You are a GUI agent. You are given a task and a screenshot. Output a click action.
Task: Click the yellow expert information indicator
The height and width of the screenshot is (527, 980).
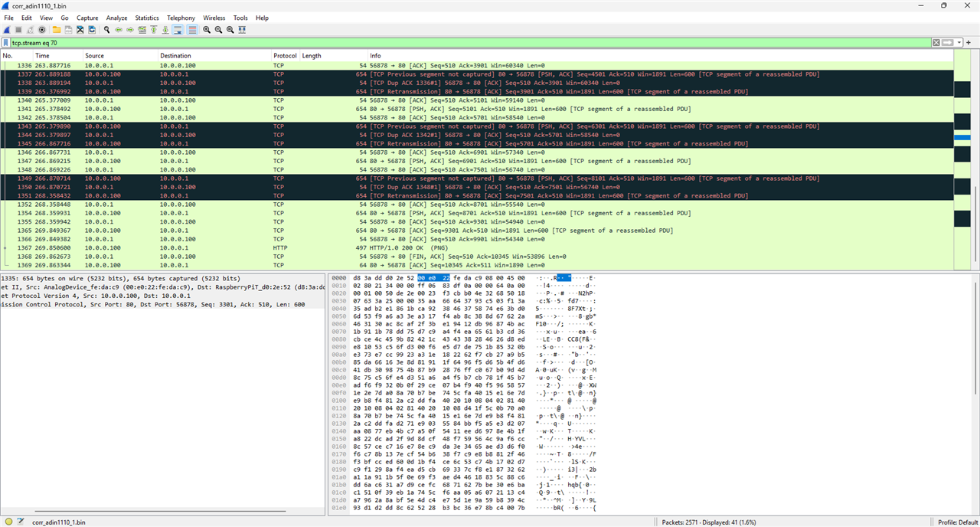[8, 522]
